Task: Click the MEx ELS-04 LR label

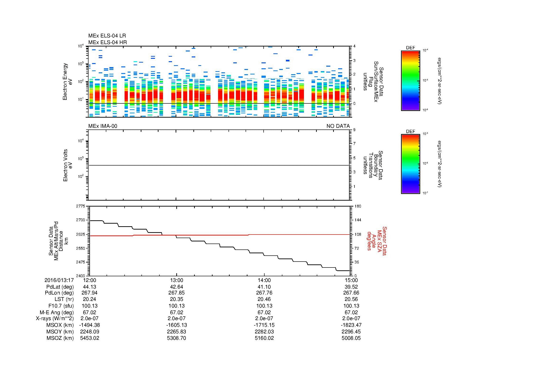Action: pos(107,36)
